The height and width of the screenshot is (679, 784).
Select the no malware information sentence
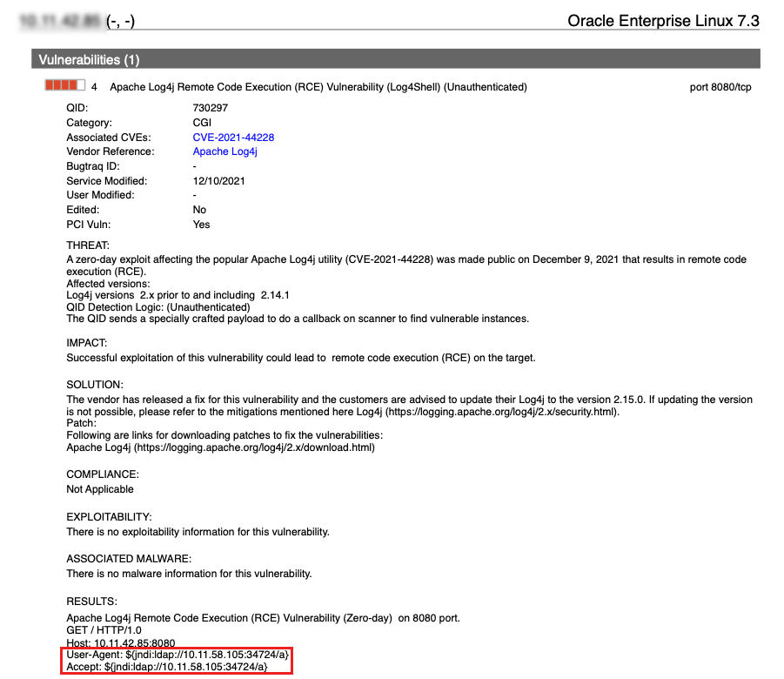click(x=189, y=574)
